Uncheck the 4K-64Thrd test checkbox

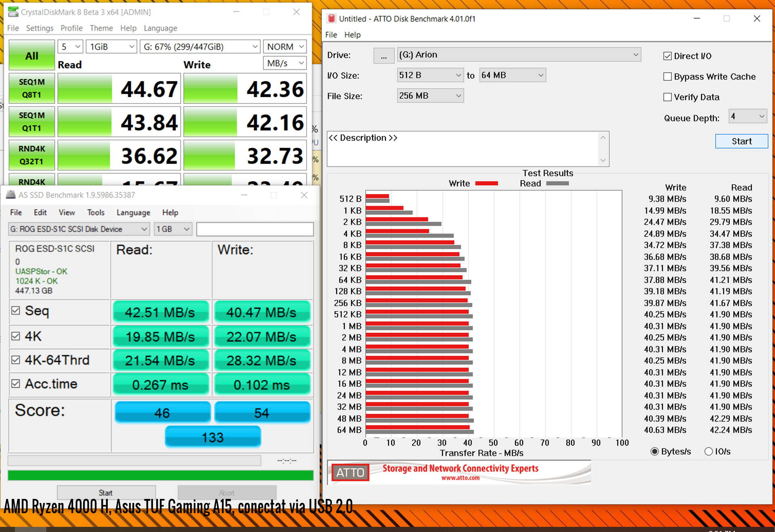pyautogui.click(x=16, y=360)
